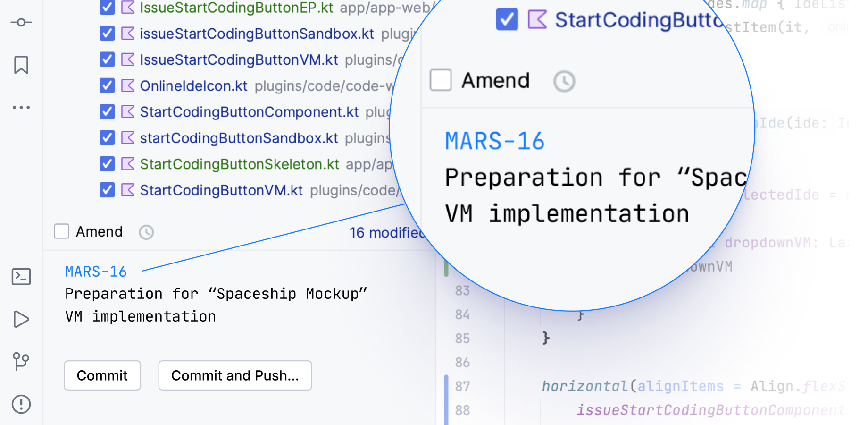Uncheck IssueStartCodingButtonEP.kt file

pyautogui.click(x=108, y=8)
